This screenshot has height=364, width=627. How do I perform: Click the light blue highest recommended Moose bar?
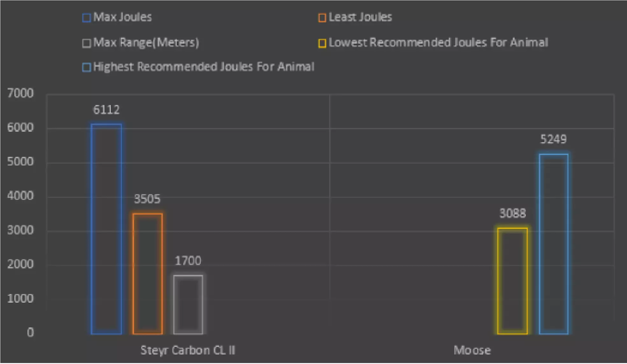553,244
